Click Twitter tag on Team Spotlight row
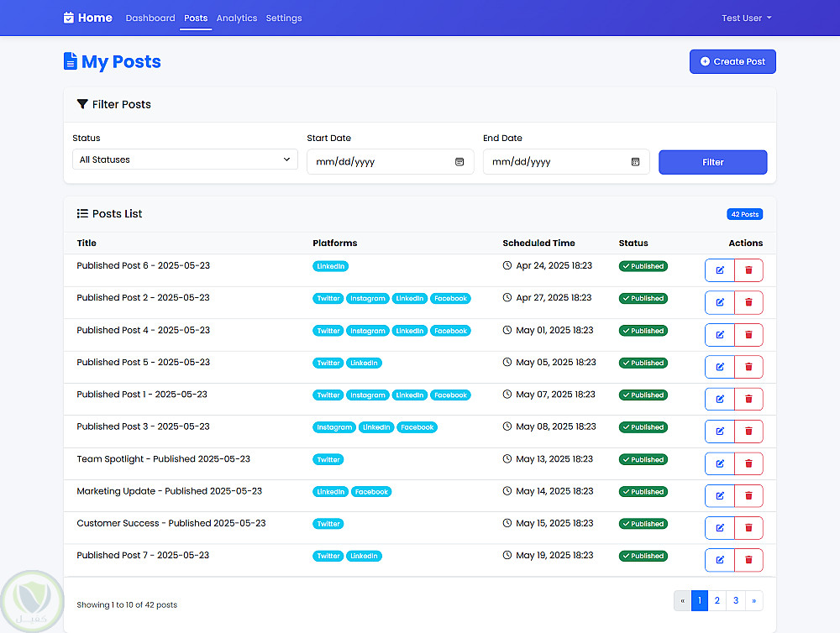Viewport: 840px width, 633px height. click(x=328, y=459)
